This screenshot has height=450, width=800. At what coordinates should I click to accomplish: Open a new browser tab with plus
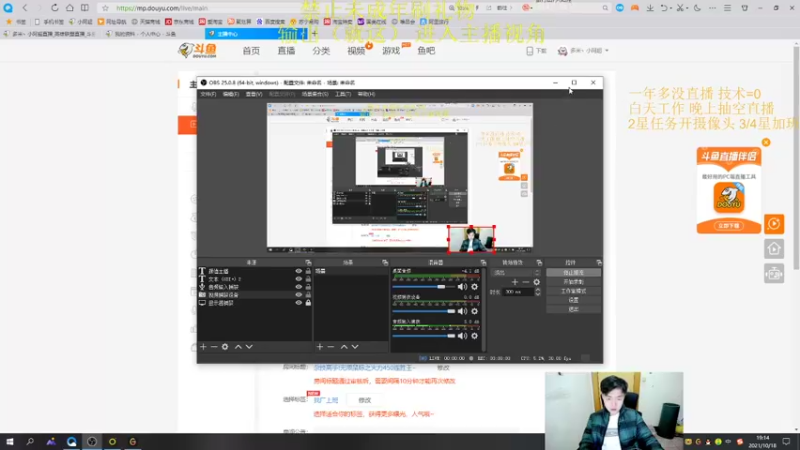pos(314,33)
